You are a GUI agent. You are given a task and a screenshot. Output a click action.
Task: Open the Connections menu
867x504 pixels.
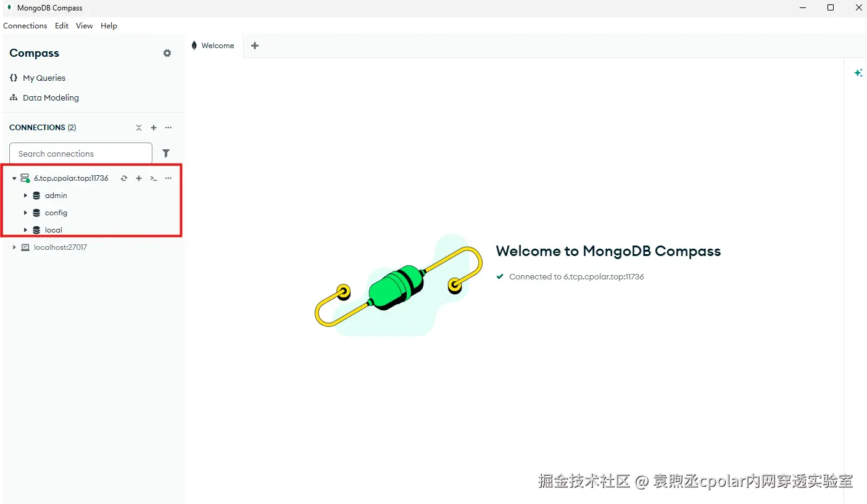25,26
